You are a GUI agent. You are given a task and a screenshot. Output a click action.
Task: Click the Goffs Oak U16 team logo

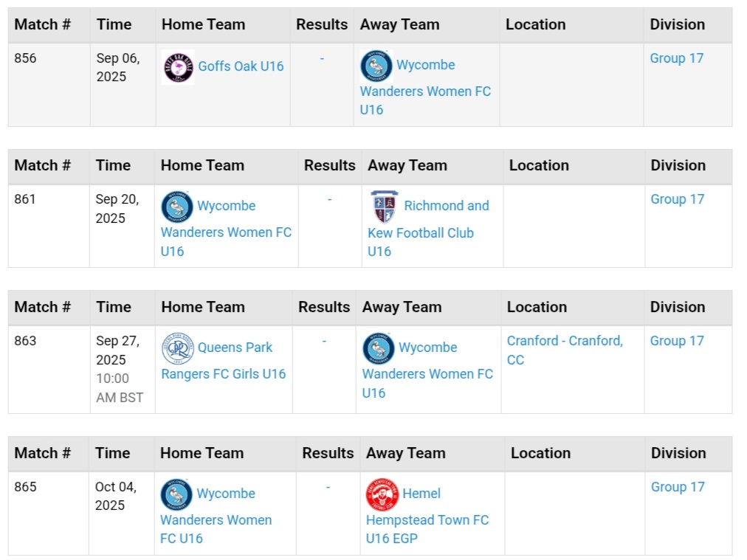178,67
